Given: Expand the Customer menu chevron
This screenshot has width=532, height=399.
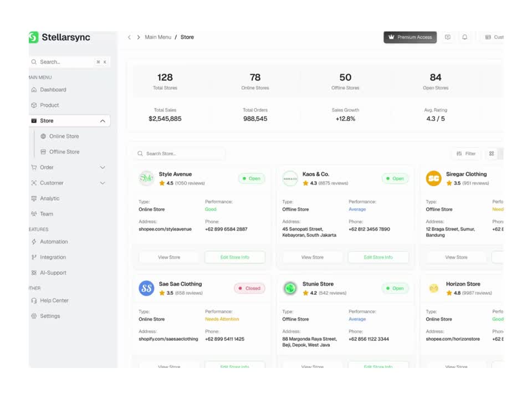Looking at the screenshot, I should (103, 183).
